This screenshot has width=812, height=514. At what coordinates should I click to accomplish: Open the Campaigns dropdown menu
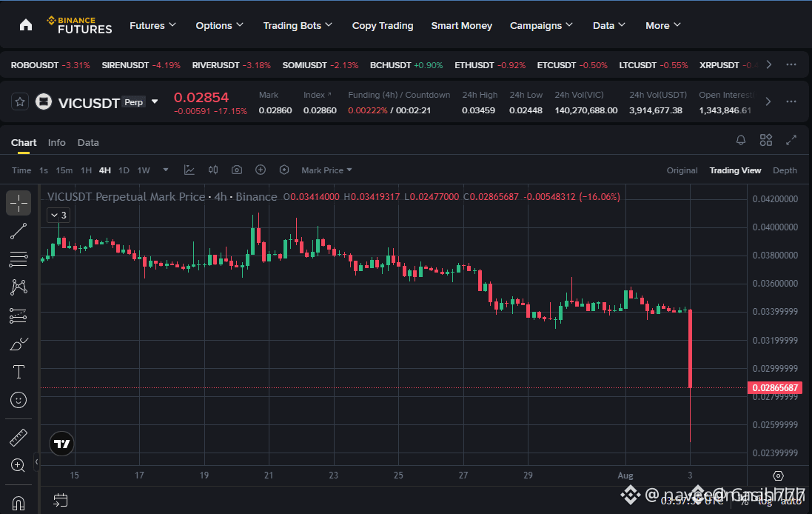click(541, 25)
